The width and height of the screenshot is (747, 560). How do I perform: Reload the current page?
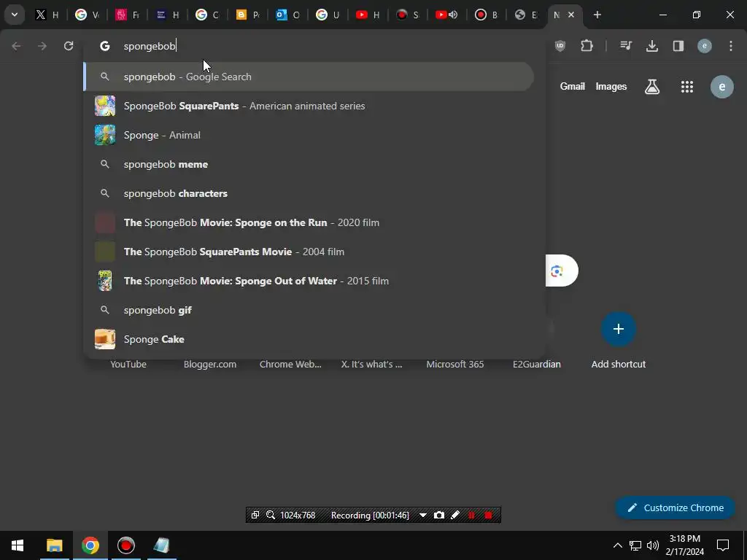pyautogui.click(x=69, y=46)
